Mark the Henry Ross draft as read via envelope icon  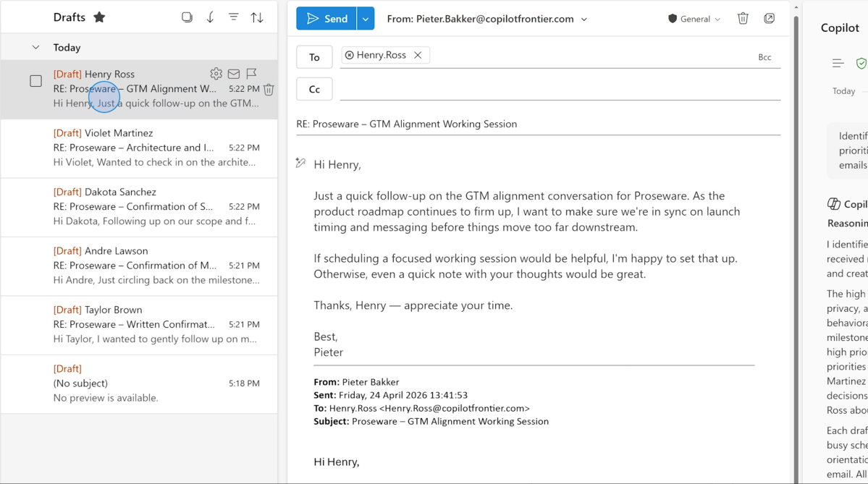(x=233, y=73)
